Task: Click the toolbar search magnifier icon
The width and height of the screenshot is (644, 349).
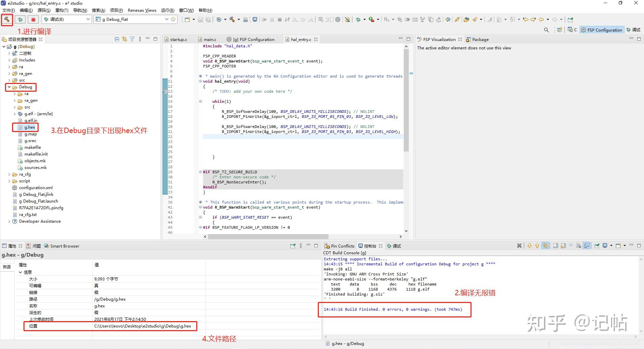Action: pyautogui.click(x=546, y=30)
